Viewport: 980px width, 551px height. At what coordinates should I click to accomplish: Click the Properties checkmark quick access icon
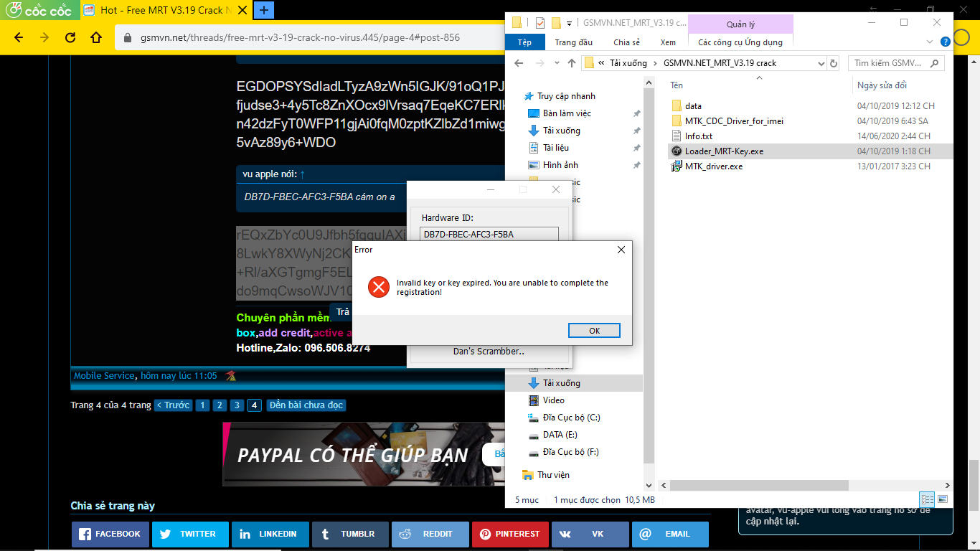(x=540, y=23)
